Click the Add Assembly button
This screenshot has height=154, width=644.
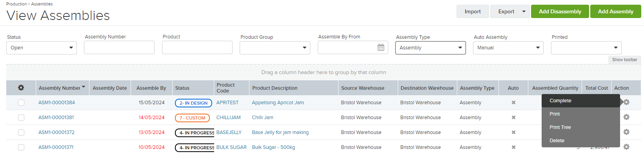(615, 11)
